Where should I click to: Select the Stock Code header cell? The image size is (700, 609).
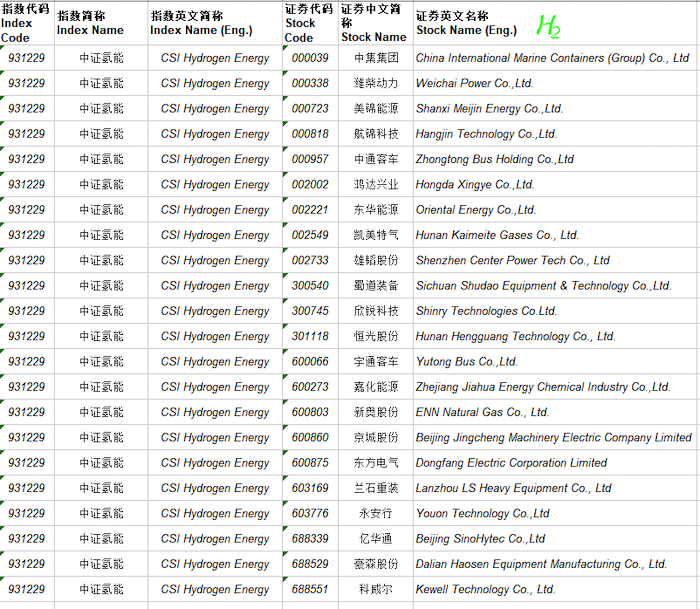pos(310,23)
